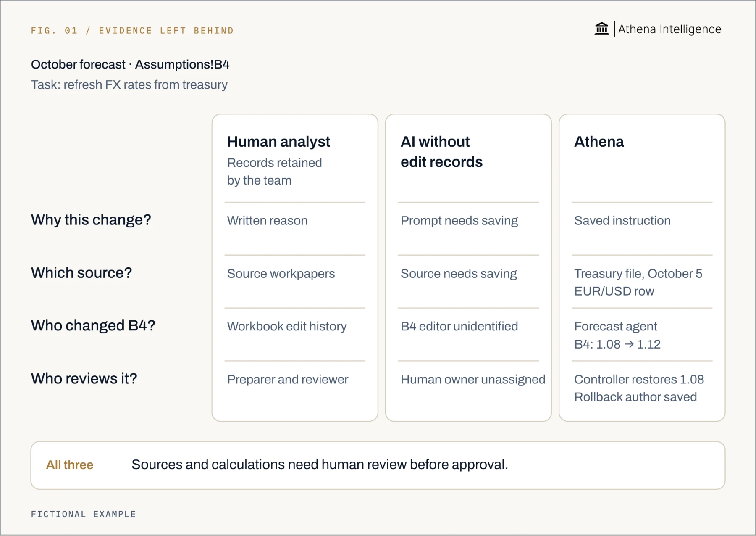Click 'Records retained by the team' subtitle
The width and height of the screenshot is (756, 536).
coord(275,172)
